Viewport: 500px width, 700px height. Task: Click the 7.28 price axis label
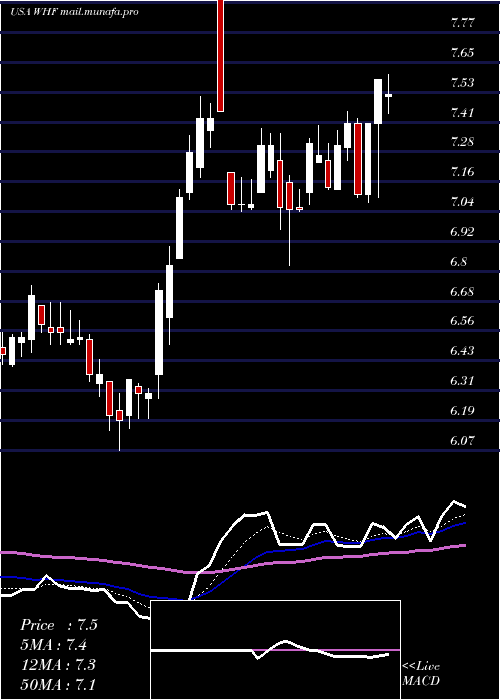click(x=462, y=142)
